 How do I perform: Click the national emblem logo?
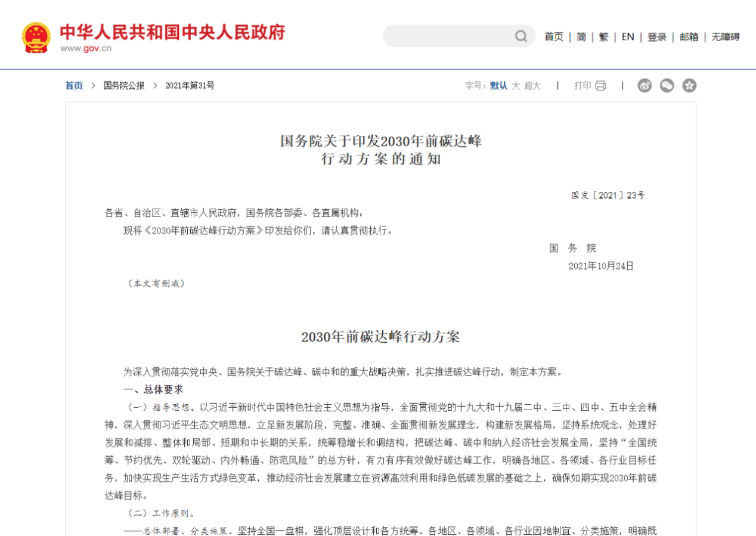click(x=36, y=38)
